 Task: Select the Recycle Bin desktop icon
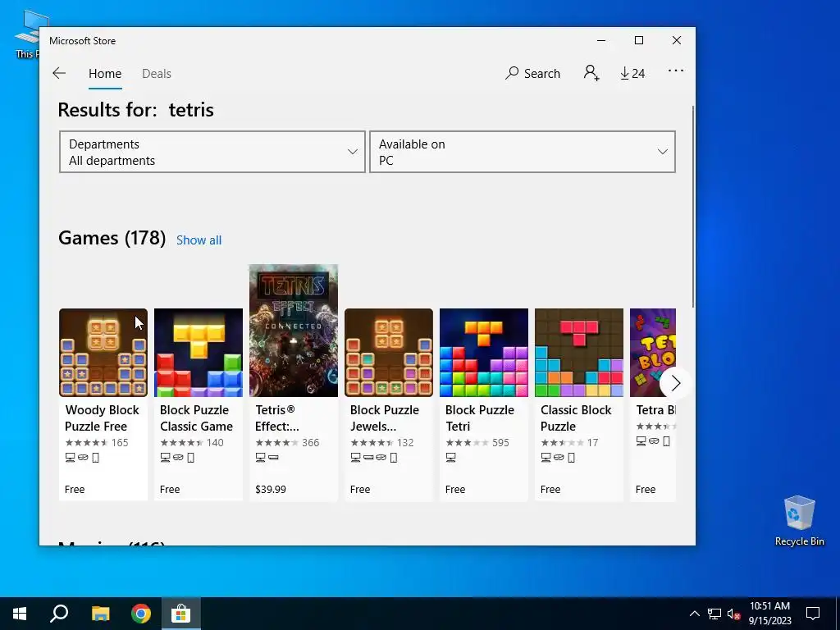coord(799,521)
